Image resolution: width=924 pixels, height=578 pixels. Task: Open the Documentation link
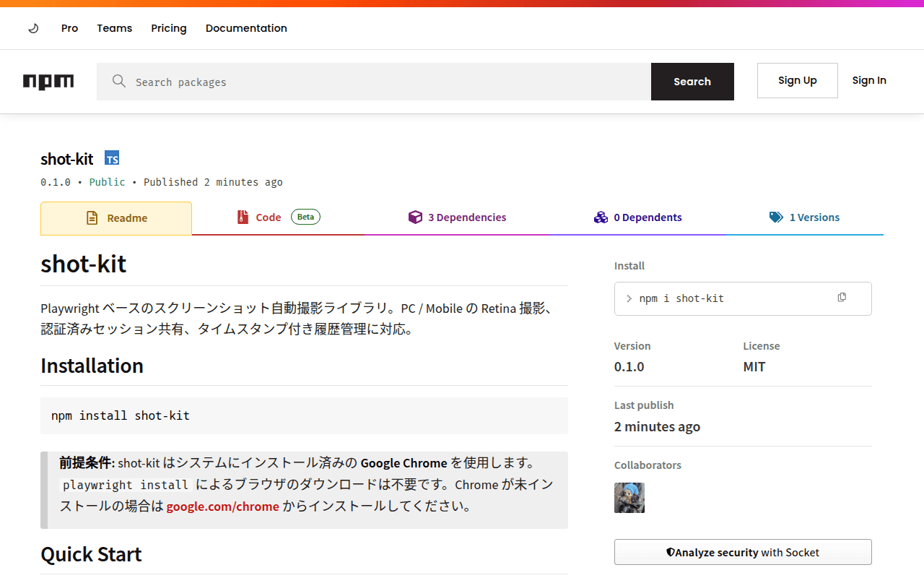point(246,28)
